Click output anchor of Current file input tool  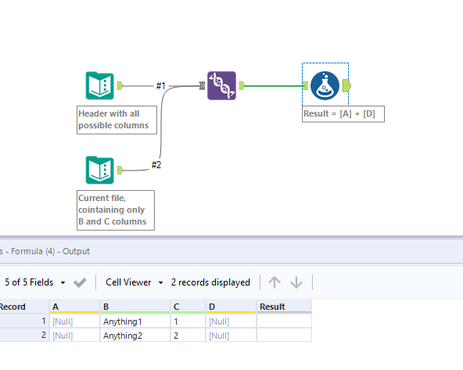pyautogui.click(x=120, y=170)
